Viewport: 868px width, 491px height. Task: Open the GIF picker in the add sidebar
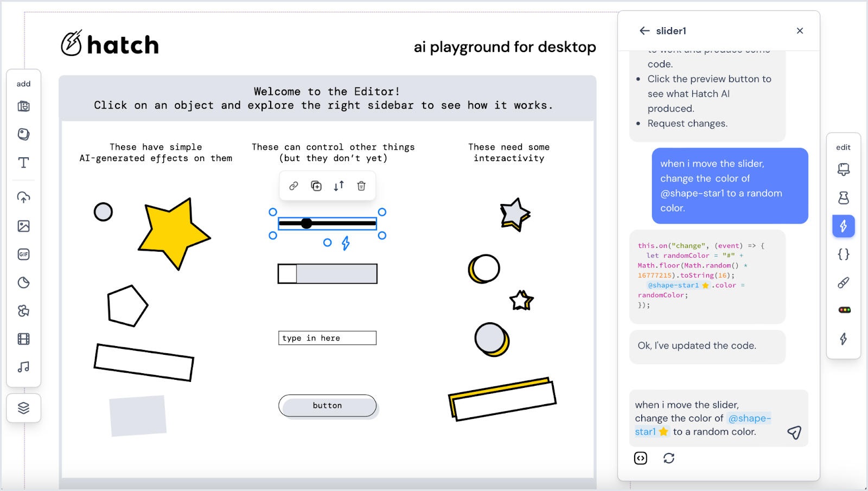[23, 254]
